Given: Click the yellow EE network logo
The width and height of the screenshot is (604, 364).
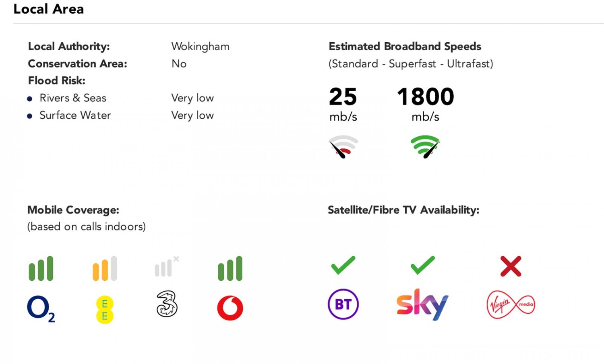Looking at the screenshot, I should click(105, 310).
